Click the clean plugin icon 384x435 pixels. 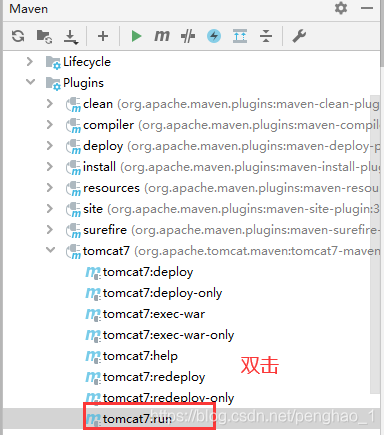tap(73, 105)
